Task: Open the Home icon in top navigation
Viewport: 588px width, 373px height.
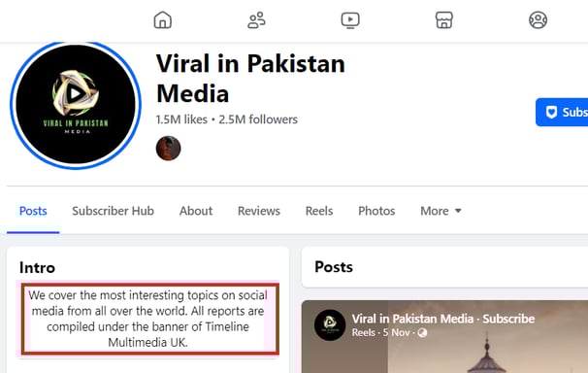Action: point(163,19)
